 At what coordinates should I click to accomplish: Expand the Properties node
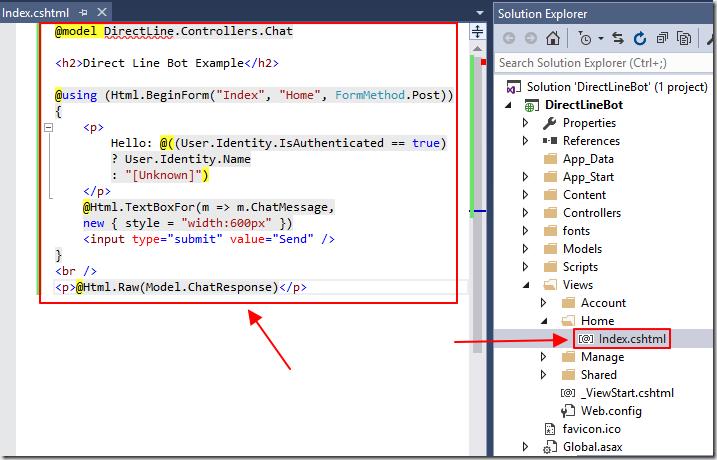525,123
